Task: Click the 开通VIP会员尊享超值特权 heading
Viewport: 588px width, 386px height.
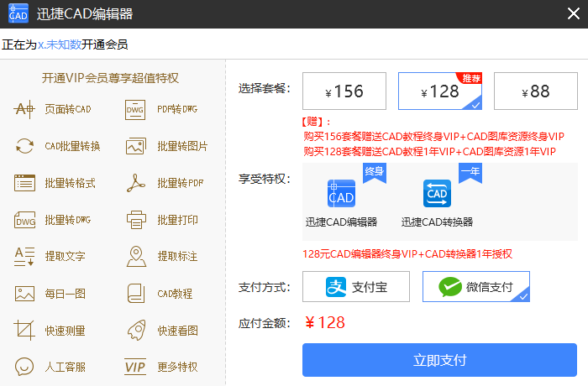Action: [x=110, y=78]
